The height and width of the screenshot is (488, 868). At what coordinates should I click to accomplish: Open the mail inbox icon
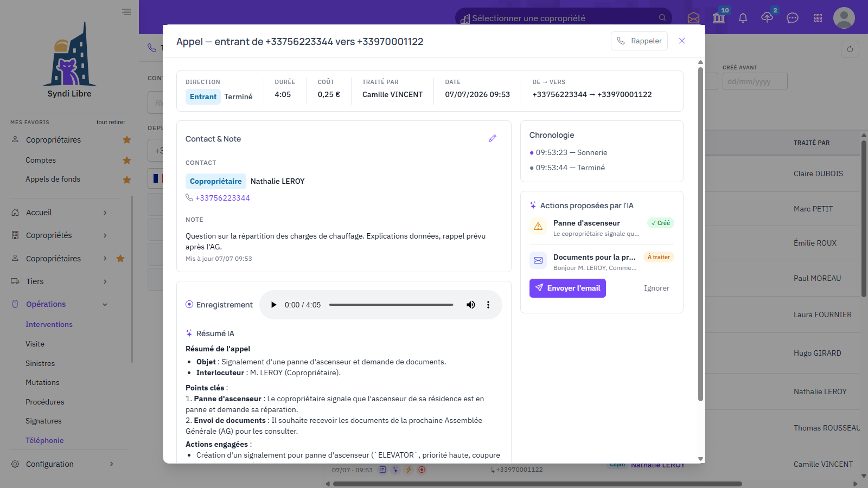coord(693,18)
